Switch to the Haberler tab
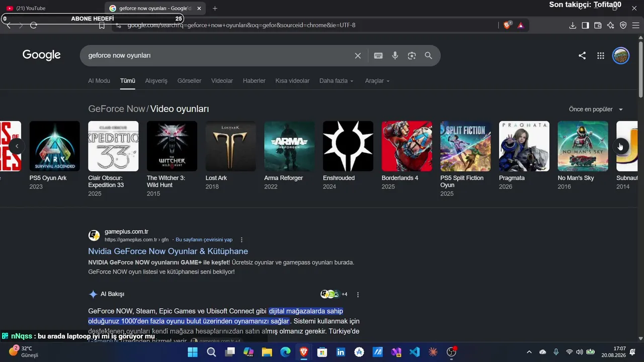The image size is (644, 362). (254, 81)
